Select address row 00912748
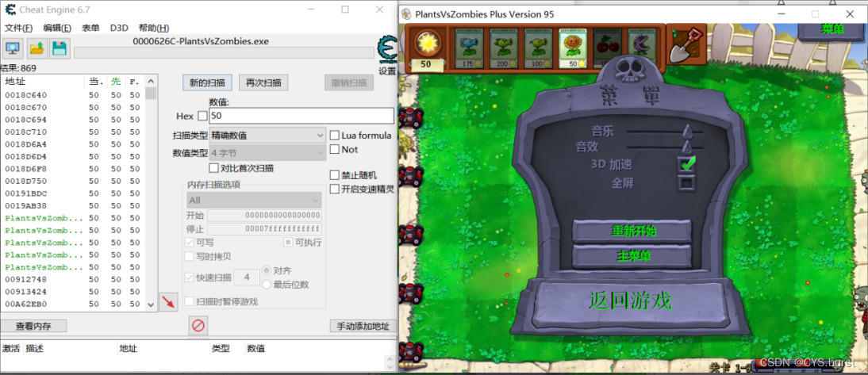The width and height of the screenshot is (868, 375). click(73, 279)
